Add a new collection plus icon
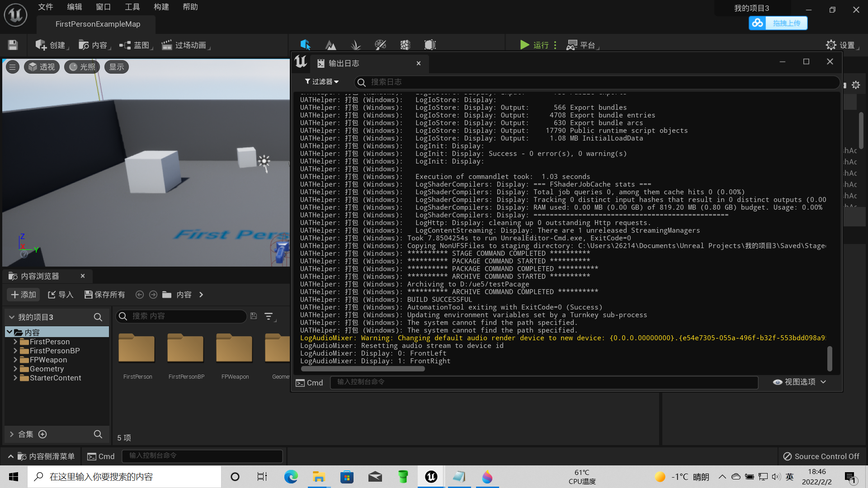Image resolution: width=868 pixels, height=488 pixels. pos(42,434)
